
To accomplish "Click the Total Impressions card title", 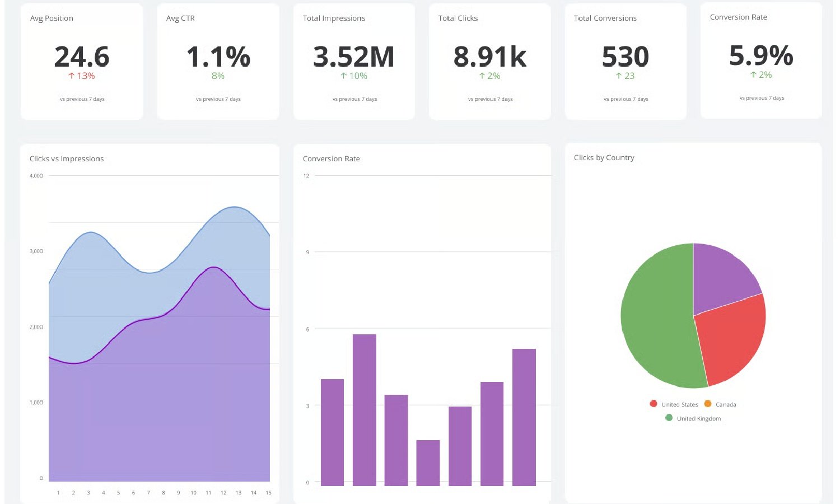I will click(x=334, y=18).
